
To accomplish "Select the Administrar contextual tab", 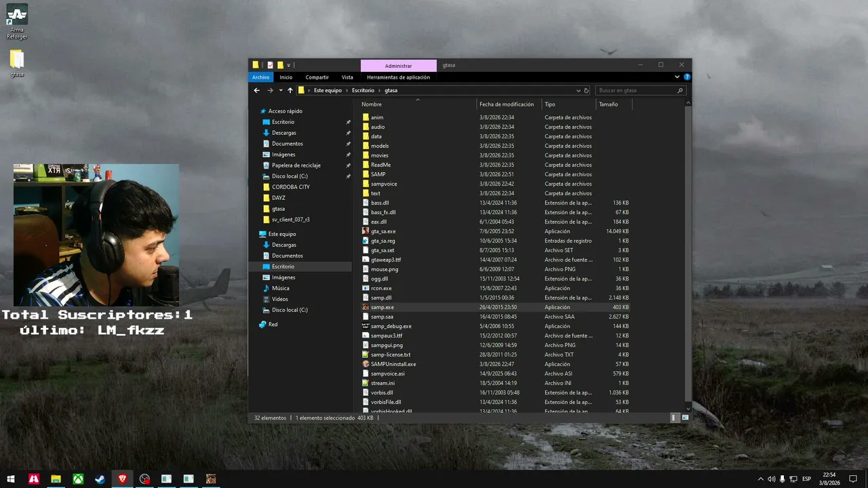I will (398, 66).
